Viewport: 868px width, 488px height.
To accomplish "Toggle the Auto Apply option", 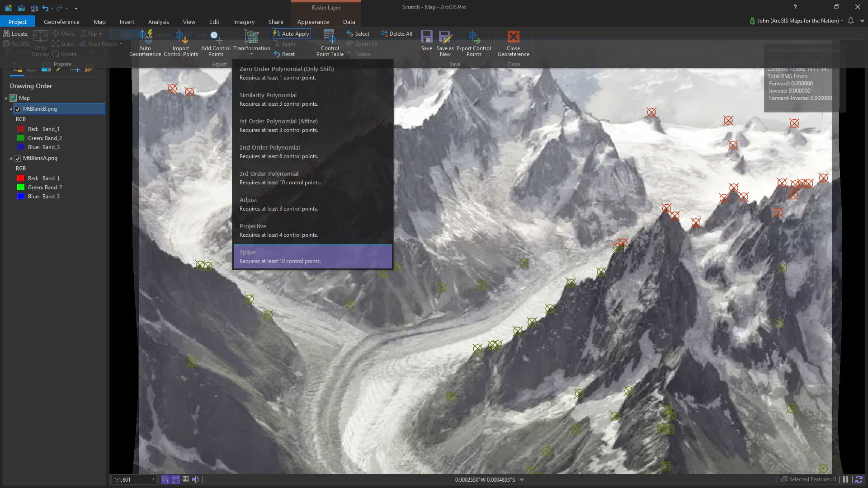I will (x=291, y=33).
